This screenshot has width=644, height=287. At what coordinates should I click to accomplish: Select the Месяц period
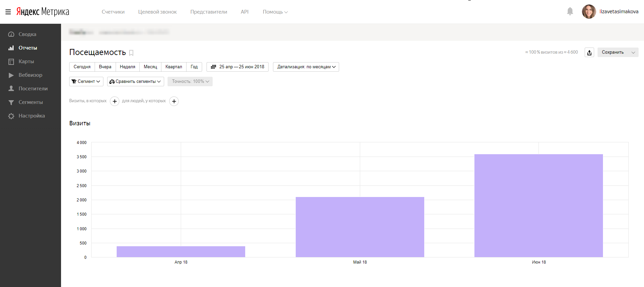(150, 67)
